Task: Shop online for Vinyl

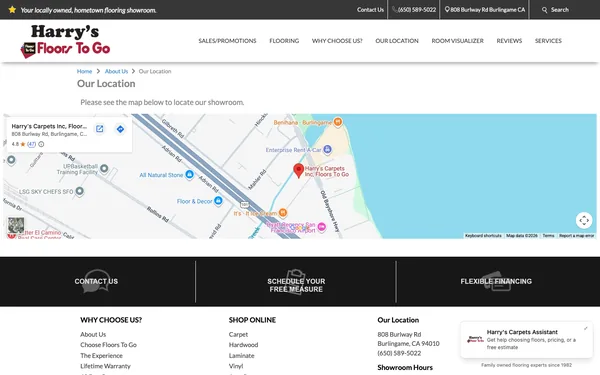Action: pyautogui.click(x=236, y=366)
